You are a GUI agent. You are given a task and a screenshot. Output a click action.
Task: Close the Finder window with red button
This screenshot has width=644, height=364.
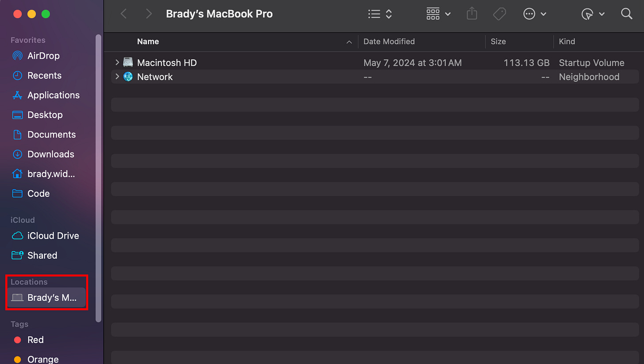(18, 14)
